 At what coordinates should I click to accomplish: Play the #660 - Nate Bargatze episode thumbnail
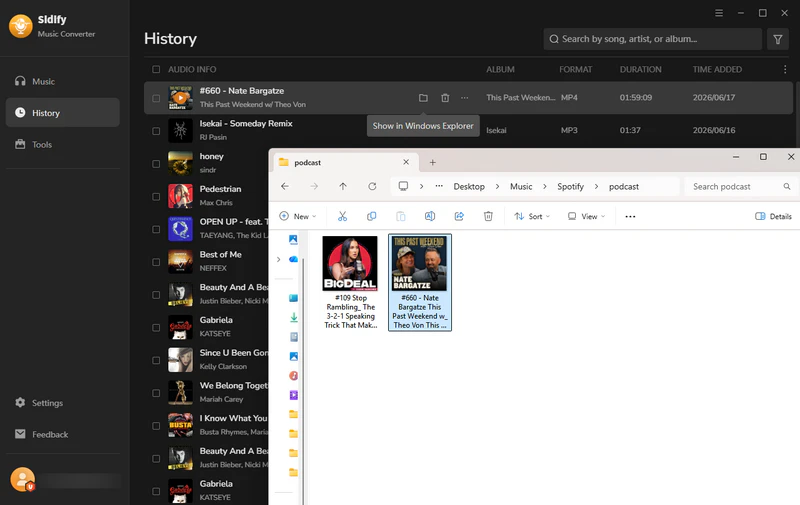(181, 97)
